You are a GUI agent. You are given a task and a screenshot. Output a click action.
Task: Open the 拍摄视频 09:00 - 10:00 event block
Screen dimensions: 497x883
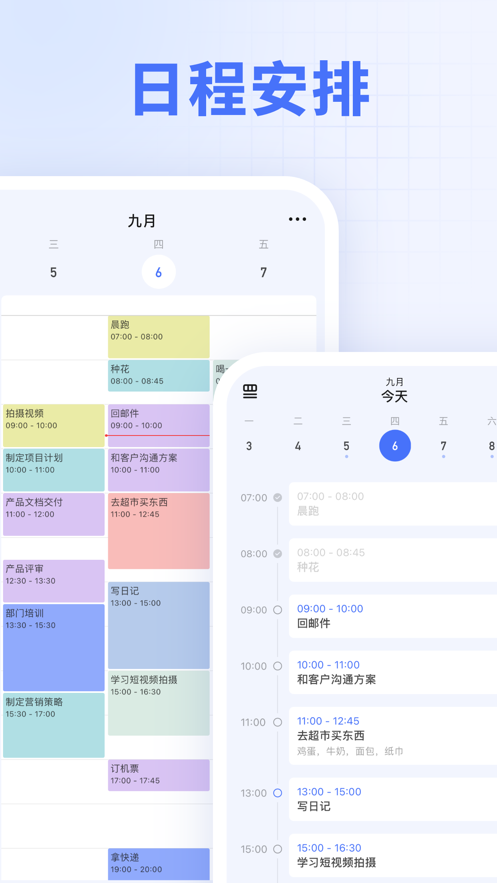[x=54, y=425]
